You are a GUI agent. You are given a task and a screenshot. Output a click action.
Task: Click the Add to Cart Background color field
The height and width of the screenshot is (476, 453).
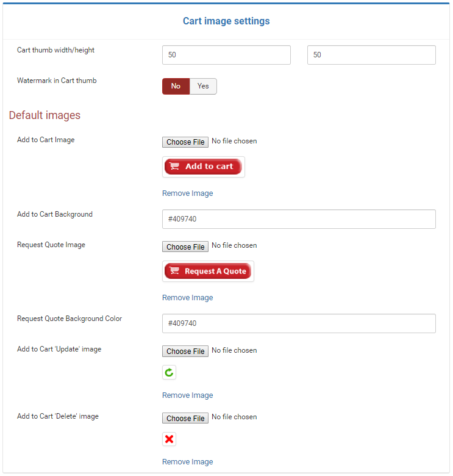coord(299,219)
